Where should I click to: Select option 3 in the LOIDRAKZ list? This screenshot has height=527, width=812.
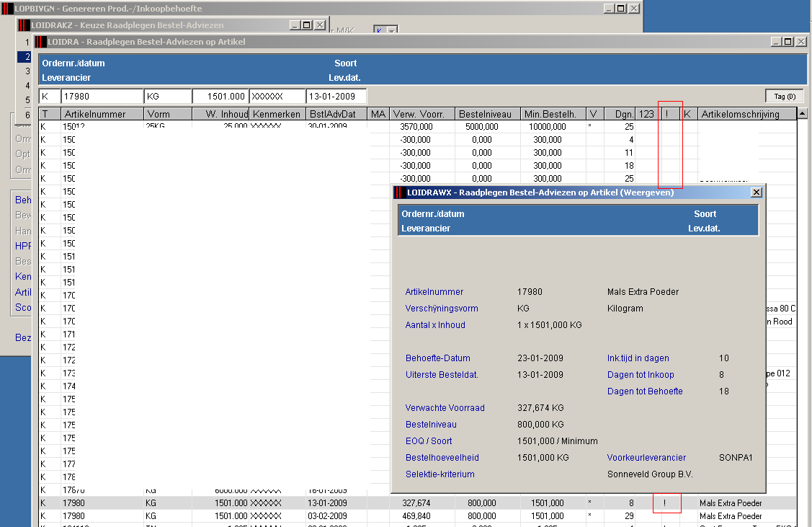pyautogui.click(x=27, y=71)
